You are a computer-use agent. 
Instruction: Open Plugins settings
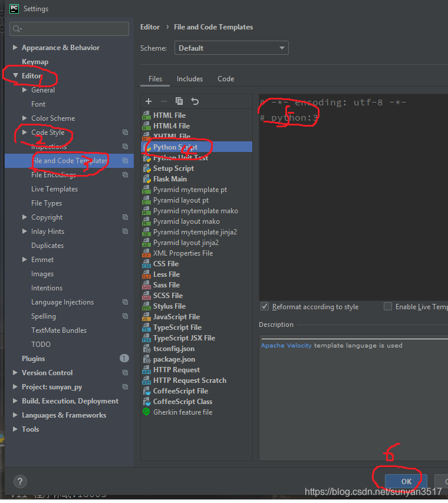click(34, 358)
